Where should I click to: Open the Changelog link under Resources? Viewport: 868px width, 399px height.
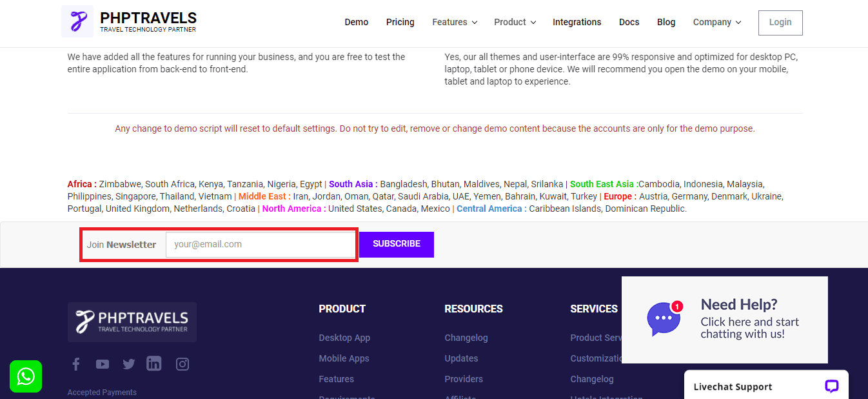(x=466, y=337)
